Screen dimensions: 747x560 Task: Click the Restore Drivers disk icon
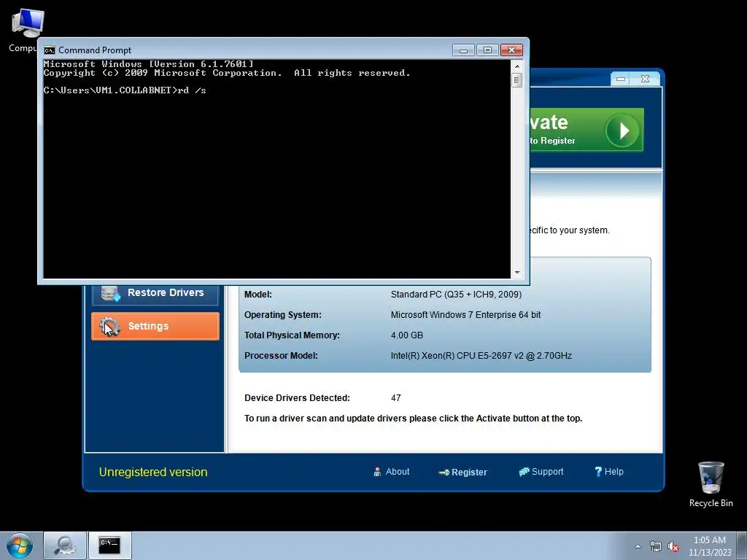[111, 294]
